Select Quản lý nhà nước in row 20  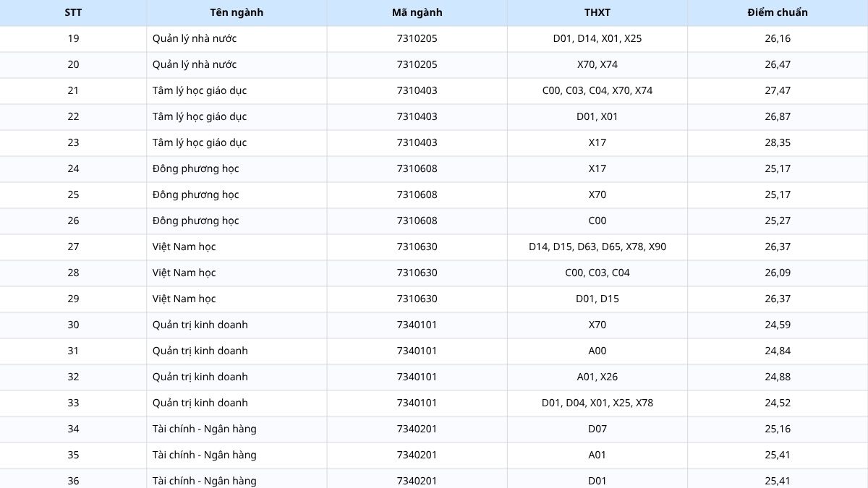(195, 64)
